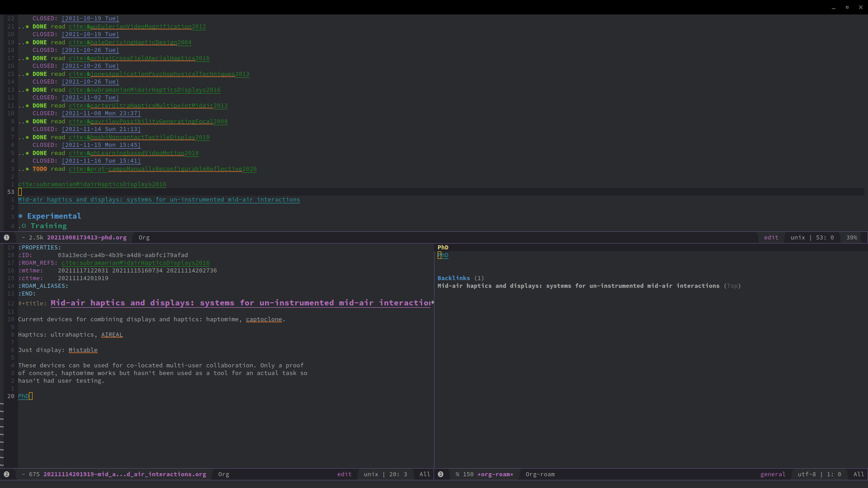Click the info icon on the phd.org statusline
Viewport: 868px width, 488px height.
[7, 237]
